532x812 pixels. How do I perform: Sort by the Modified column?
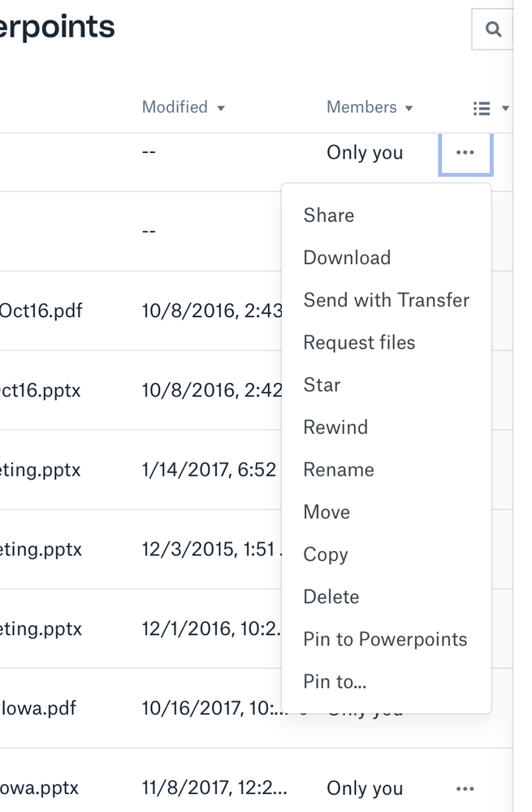(183, 107)
